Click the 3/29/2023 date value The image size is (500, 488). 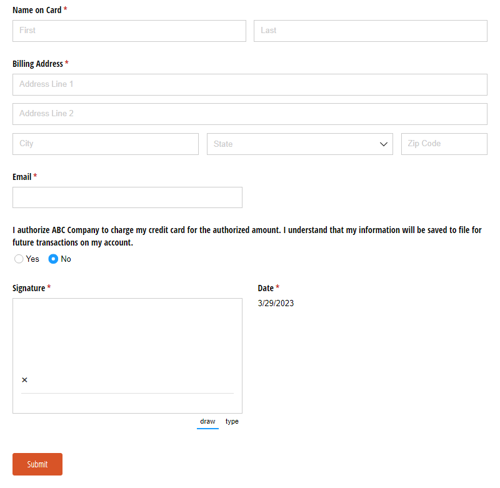tap(276, 303)
